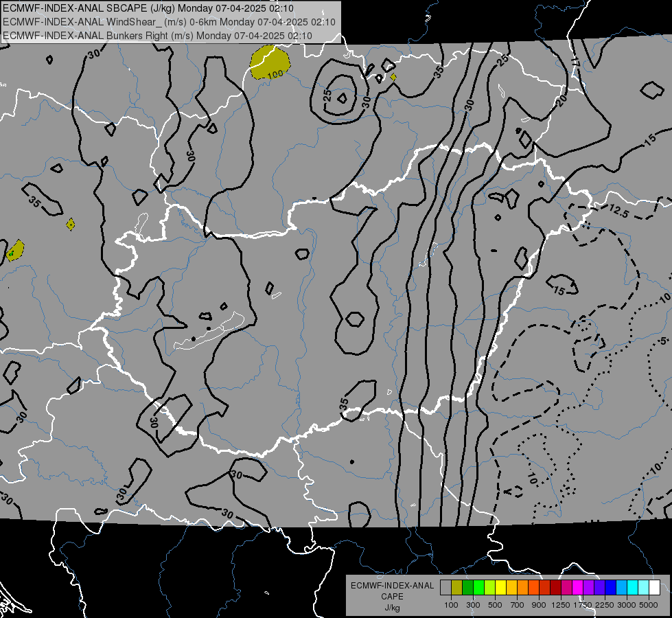Screen dimensions: 672x618
Task: Click the legend title ECMWF-INDEX-ANAL
Action: point(392,586)
